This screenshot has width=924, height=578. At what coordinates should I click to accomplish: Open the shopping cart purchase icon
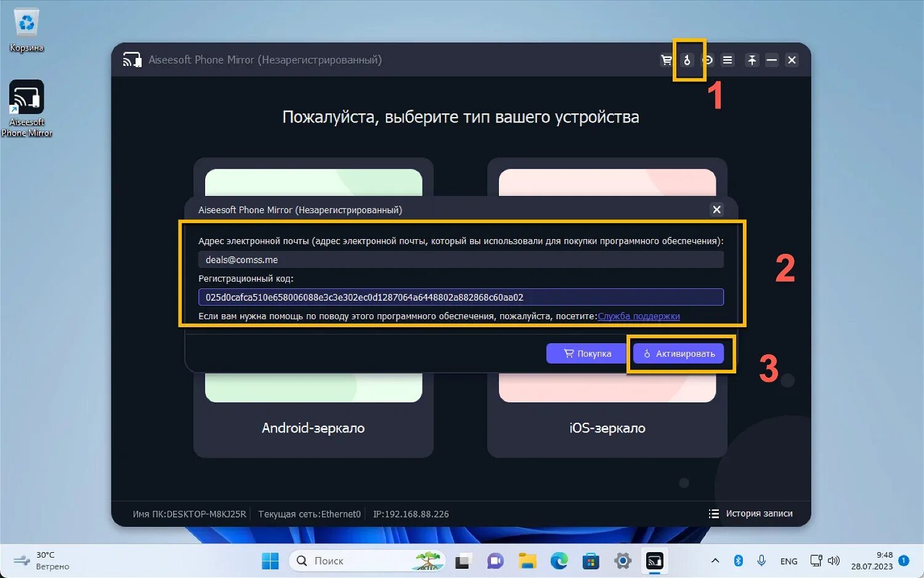(x=667, y=60)
